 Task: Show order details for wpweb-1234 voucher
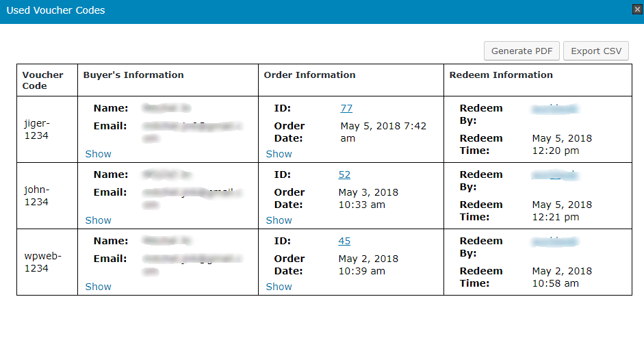click(x=279, y=287)
